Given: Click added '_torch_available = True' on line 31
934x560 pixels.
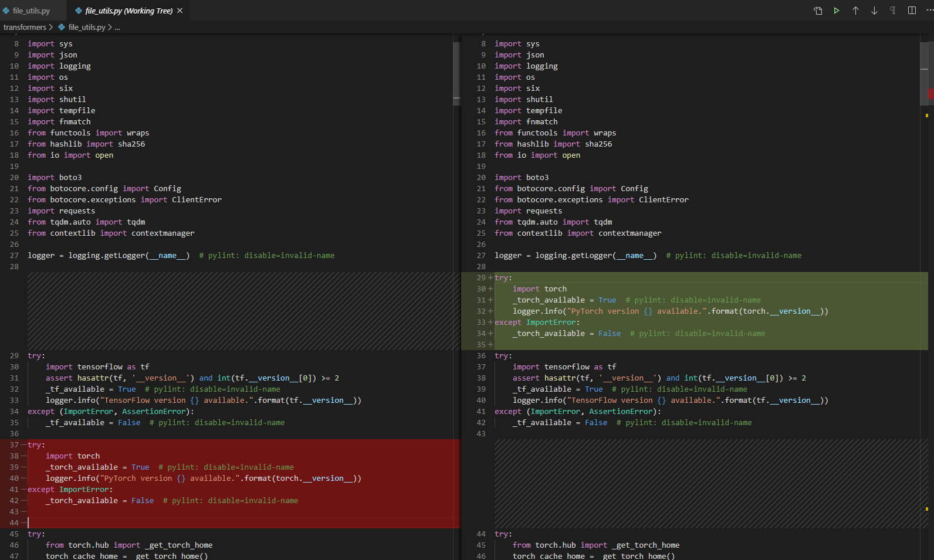Looking at the screenshot, I should click(x=564, y=300).
